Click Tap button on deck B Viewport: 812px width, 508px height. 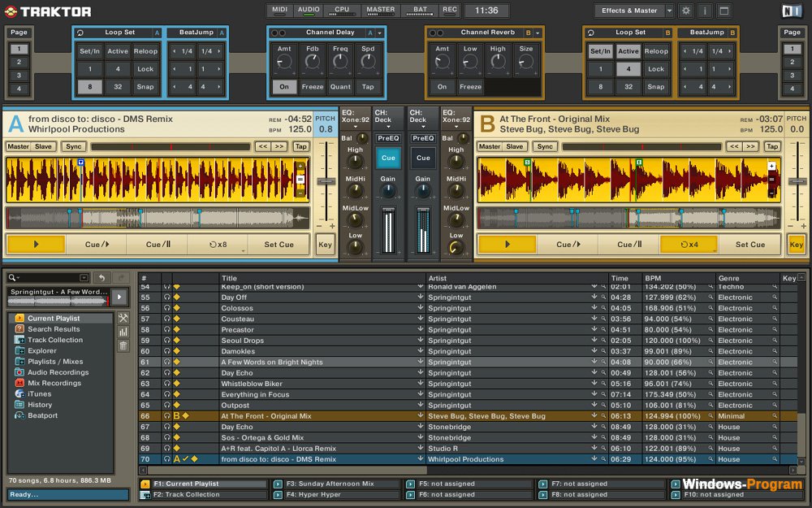point(771,146)
